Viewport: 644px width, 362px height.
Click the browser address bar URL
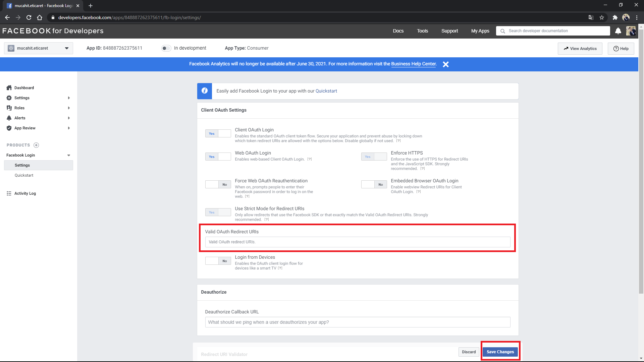click(129, 17)
